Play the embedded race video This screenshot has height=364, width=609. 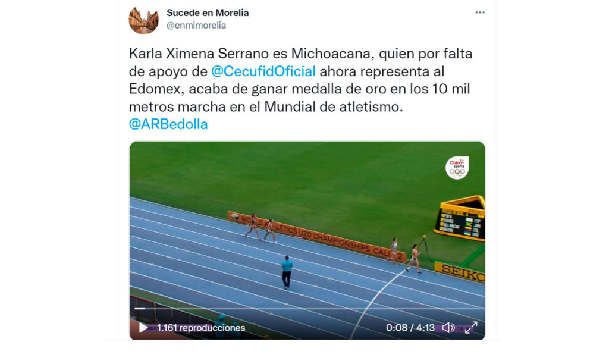(x=143, y=328)
